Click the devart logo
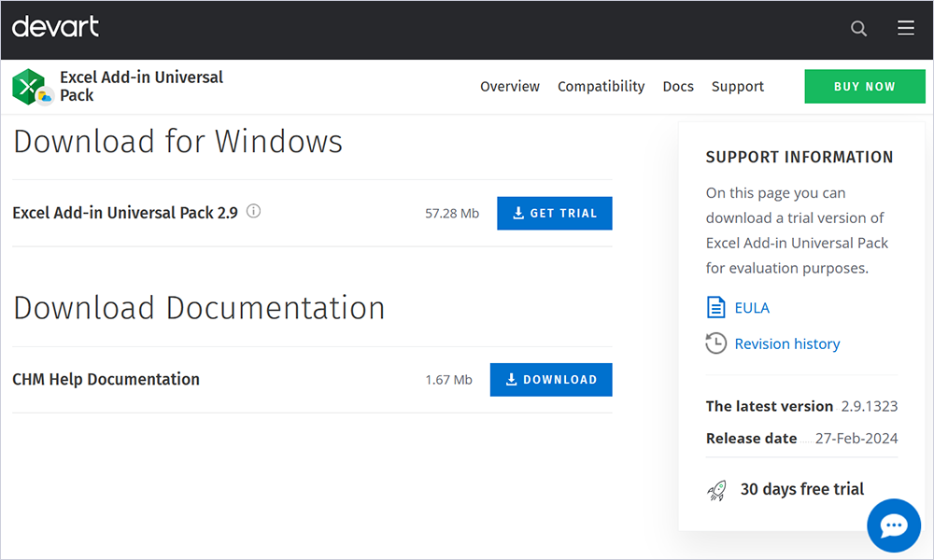The image size is (934, 560). tap(55, 27)
